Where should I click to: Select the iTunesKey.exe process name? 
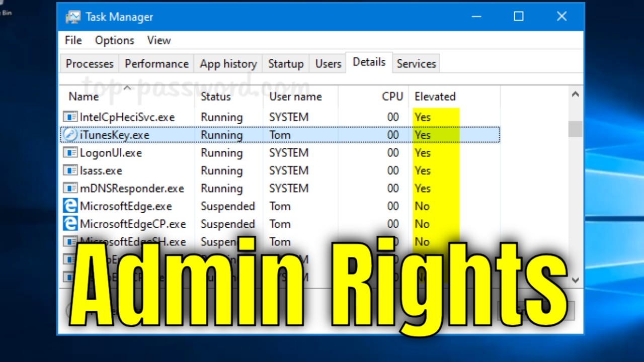114,135
